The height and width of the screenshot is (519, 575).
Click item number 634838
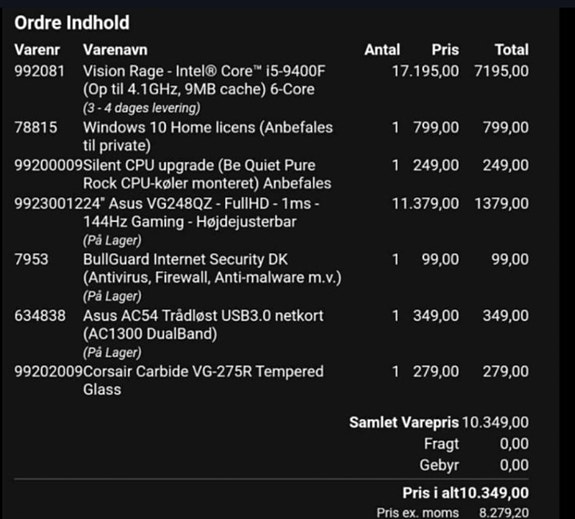(40, 316)
